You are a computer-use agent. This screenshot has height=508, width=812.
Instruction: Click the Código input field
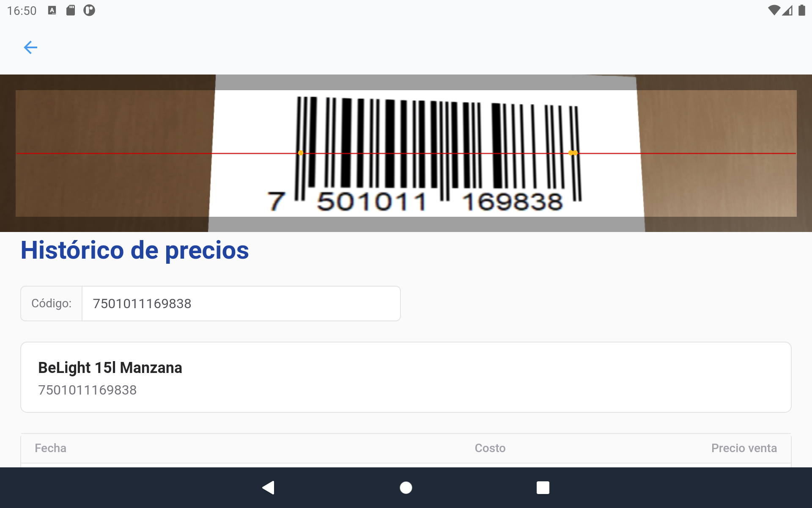[241, 304]
